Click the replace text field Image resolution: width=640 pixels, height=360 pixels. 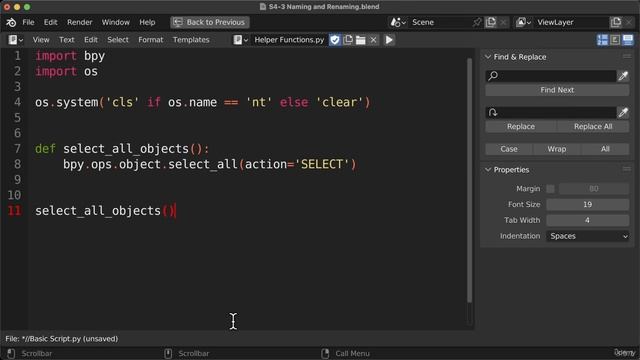(551, 113)
